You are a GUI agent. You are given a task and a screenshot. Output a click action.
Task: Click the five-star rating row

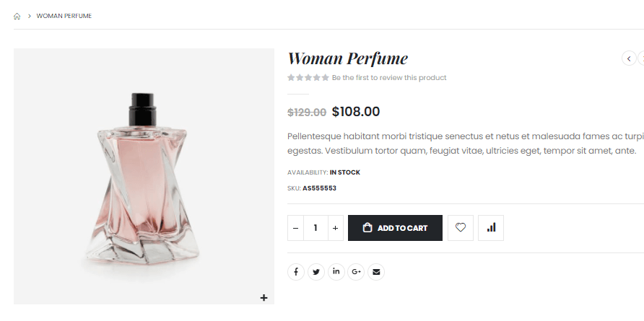coord(308,78)
